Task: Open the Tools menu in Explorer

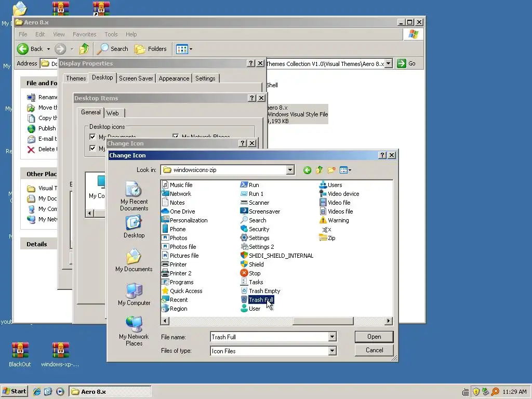Action: point(111,34)
